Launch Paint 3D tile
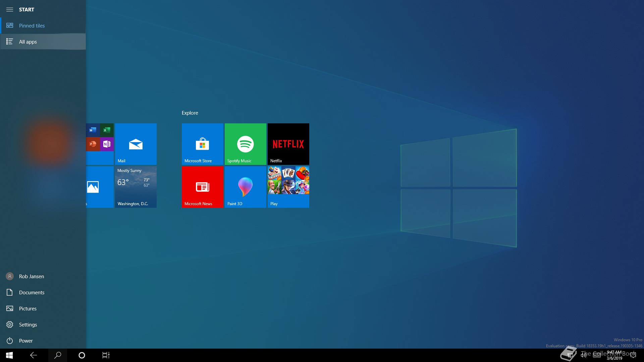This screenshot has height=362, width=644. [246, 187]
